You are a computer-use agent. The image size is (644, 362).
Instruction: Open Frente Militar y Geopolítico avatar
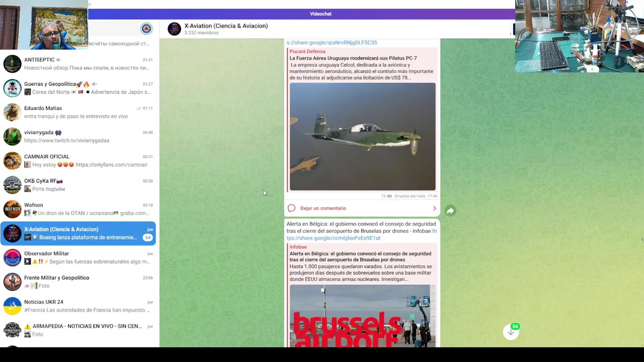click(12, 282)
